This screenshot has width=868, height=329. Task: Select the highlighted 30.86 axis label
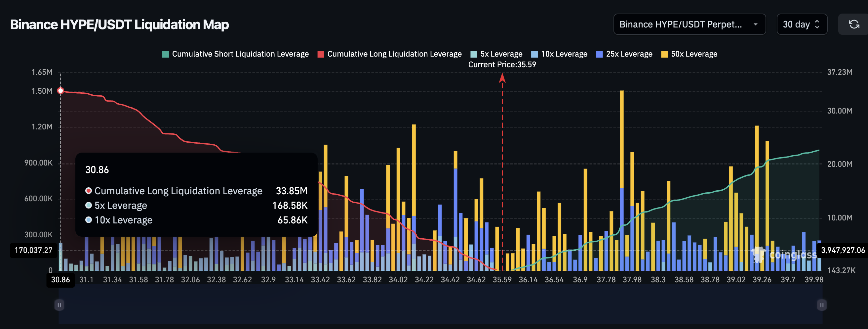click(60, 279)
